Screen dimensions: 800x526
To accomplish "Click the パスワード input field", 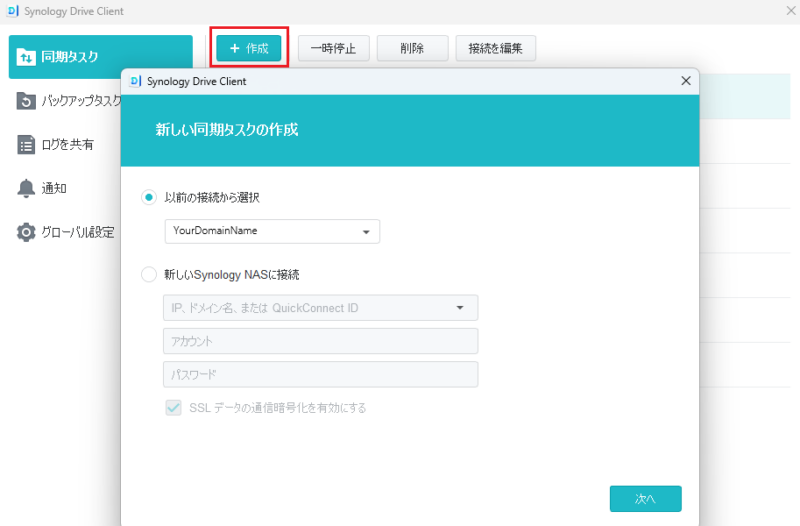I will 320,374.
